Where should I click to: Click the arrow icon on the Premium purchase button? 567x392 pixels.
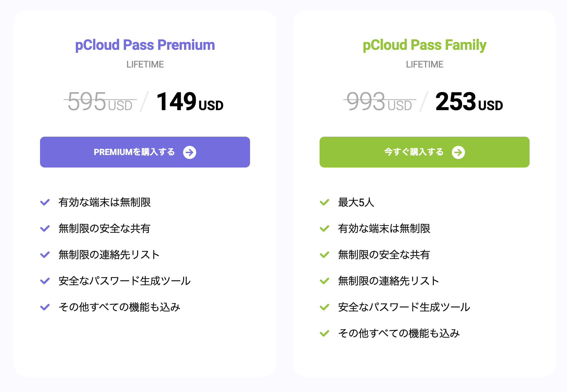(190, 152)
